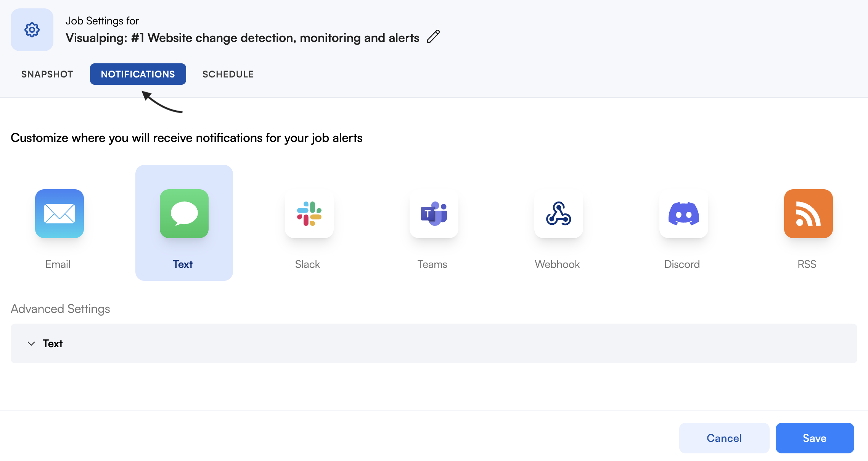Click the "Customize where you will receive" heading

(x=186, y=138)
